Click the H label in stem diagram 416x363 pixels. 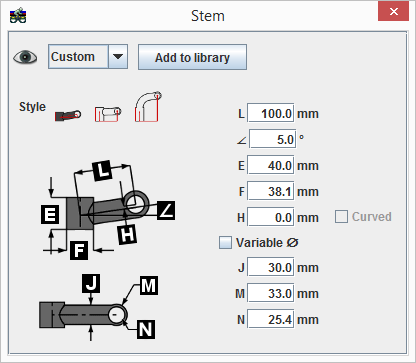click(128, 234)
